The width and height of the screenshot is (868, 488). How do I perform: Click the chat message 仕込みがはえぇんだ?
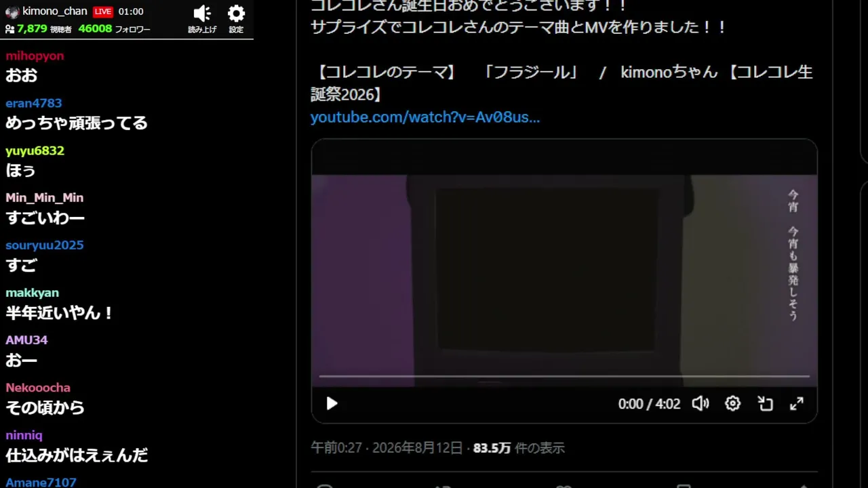tap(77, 455)
